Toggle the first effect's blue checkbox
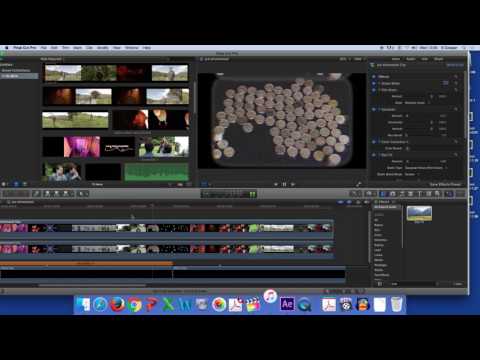480x360 pixels. [374, 83]
